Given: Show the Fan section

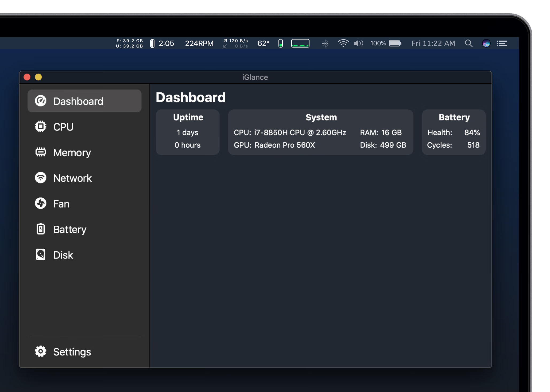Looking at the screenshot, I should point(84,203).
